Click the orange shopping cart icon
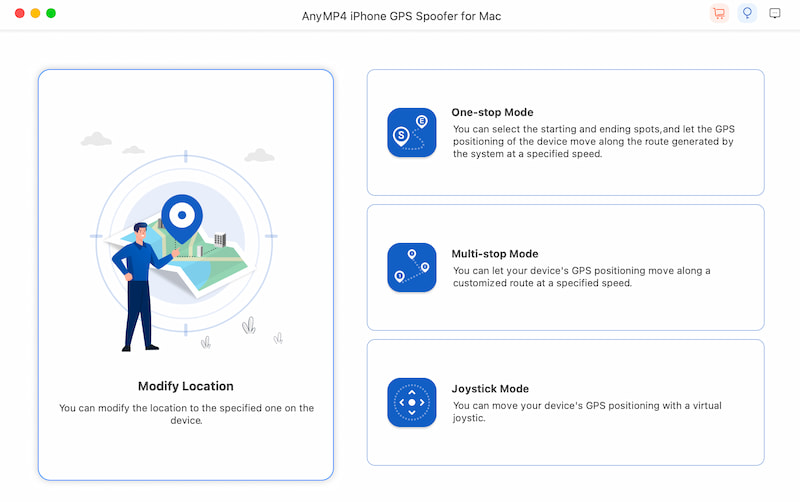This screenshot has width=800, height=502. (x=718, y=14)
